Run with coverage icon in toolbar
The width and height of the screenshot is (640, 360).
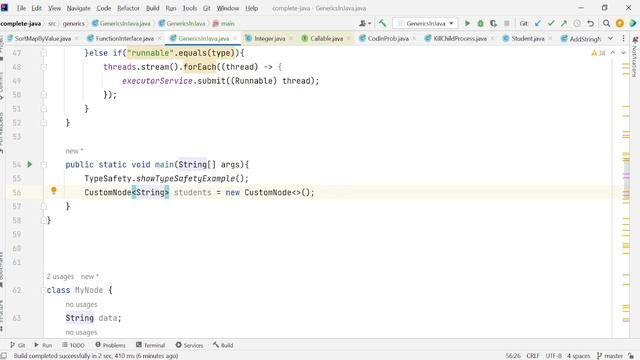[x=493, y=23]
